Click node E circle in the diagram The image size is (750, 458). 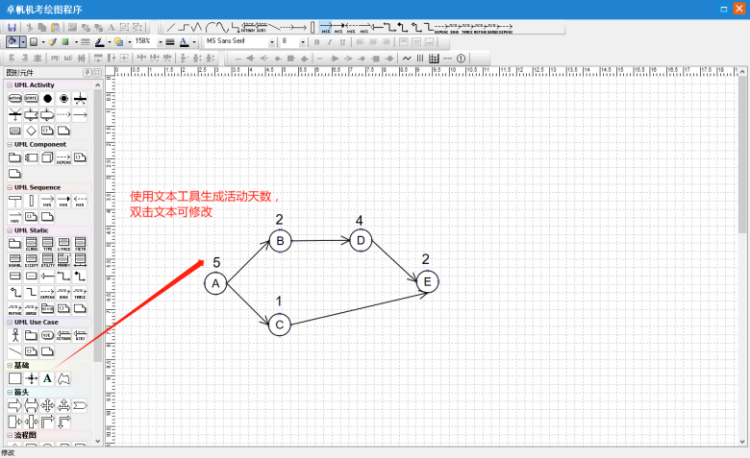(x=427, y=282)
